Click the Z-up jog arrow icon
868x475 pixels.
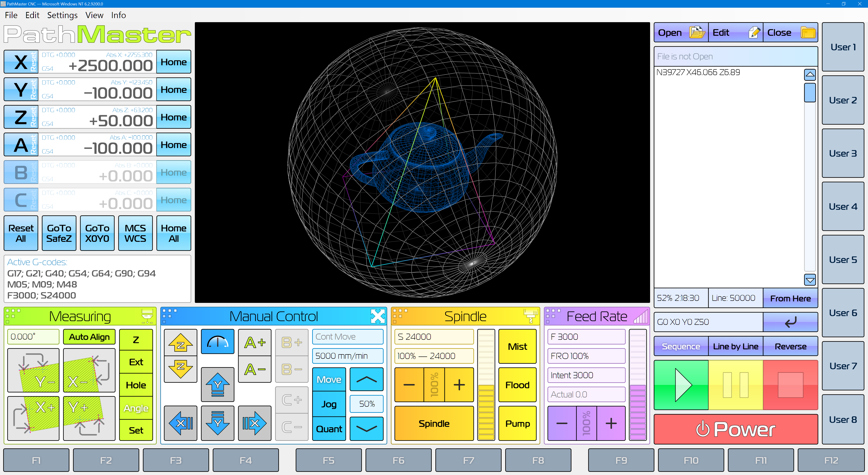180,343
